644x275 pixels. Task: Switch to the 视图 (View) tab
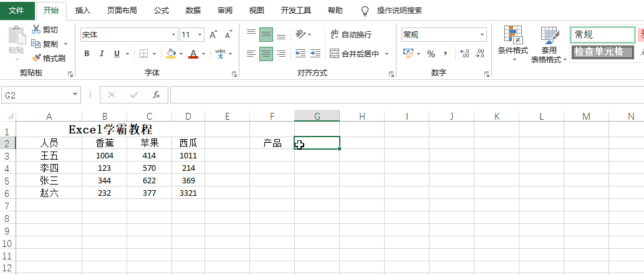point(257,11)
